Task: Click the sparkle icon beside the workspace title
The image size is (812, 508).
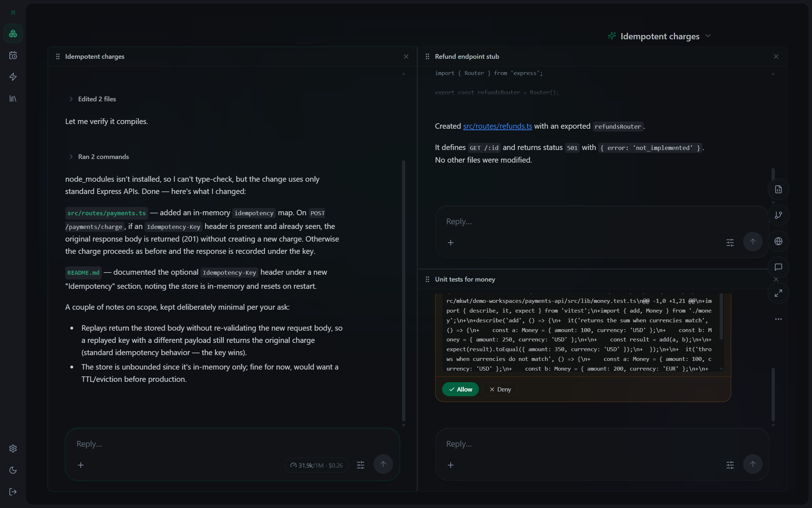Action: coord(612,36)
